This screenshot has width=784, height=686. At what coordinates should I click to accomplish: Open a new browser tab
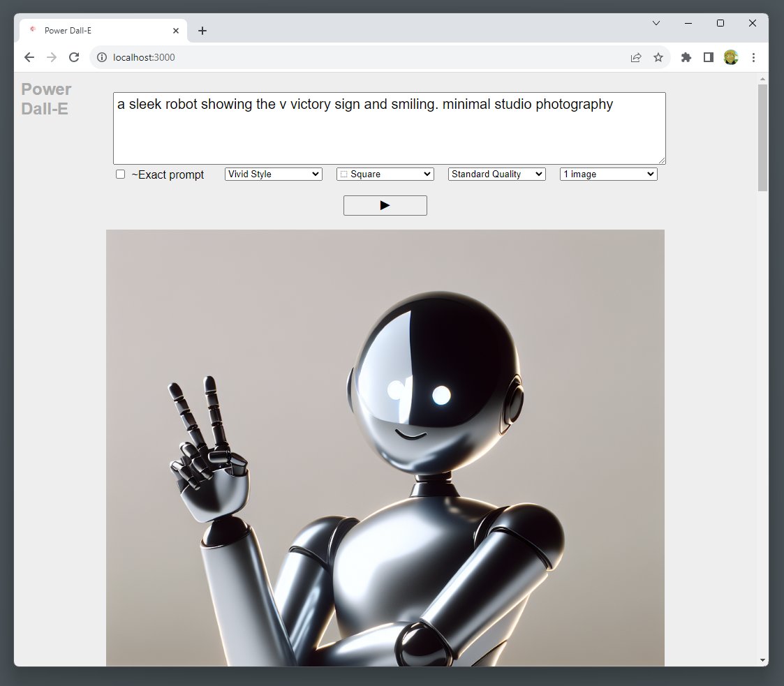pyautogui.click(x=202, y=30)
